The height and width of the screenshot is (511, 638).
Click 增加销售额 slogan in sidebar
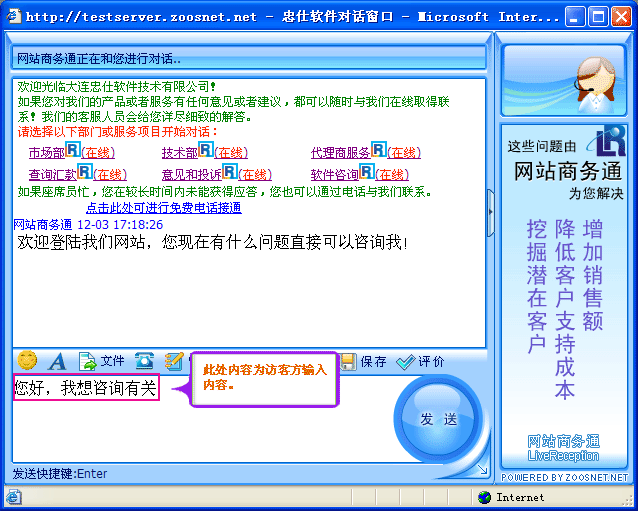coord(592,275)
